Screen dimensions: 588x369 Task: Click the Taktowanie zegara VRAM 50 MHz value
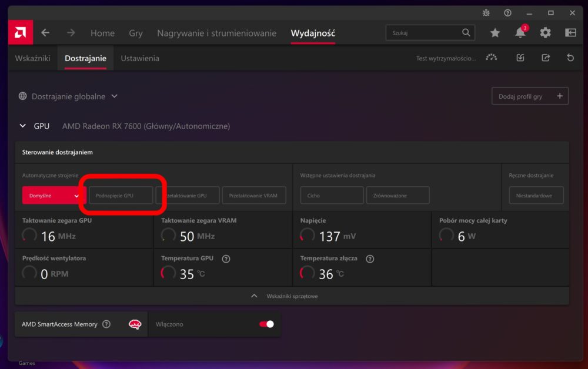pos(197,236)
